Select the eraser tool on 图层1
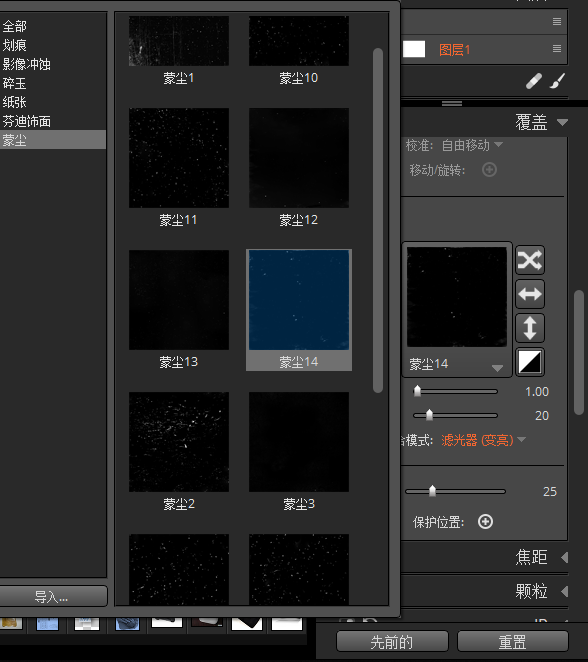588x662 pixels. click(534, 81)
